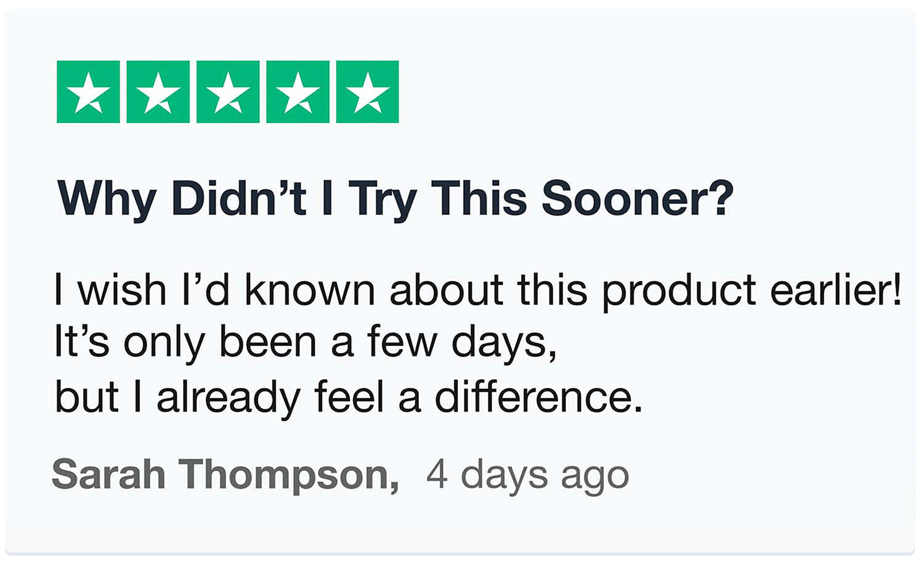The height and width of the screenshot is (564, 924).
Task: Click the line "I wish I'd known about this product earlier!"
Action: pyautogui.click(x=478, y=290)
